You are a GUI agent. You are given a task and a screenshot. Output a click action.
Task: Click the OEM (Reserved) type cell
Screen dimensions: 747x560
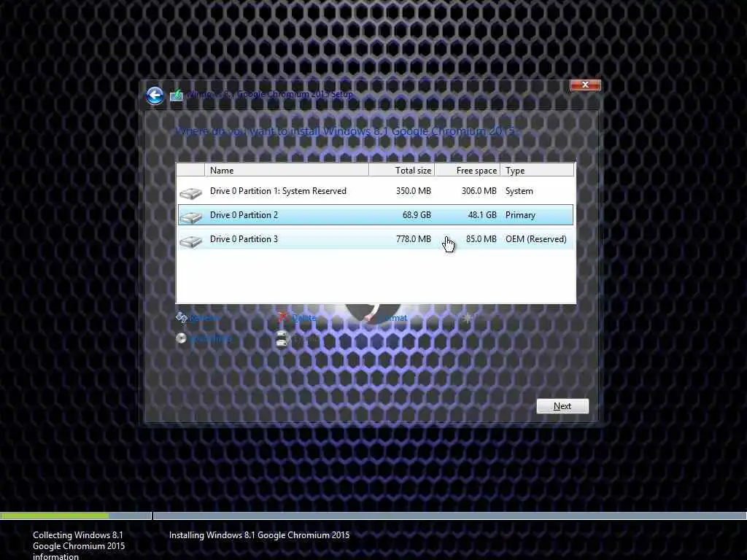tap(536, 239)
